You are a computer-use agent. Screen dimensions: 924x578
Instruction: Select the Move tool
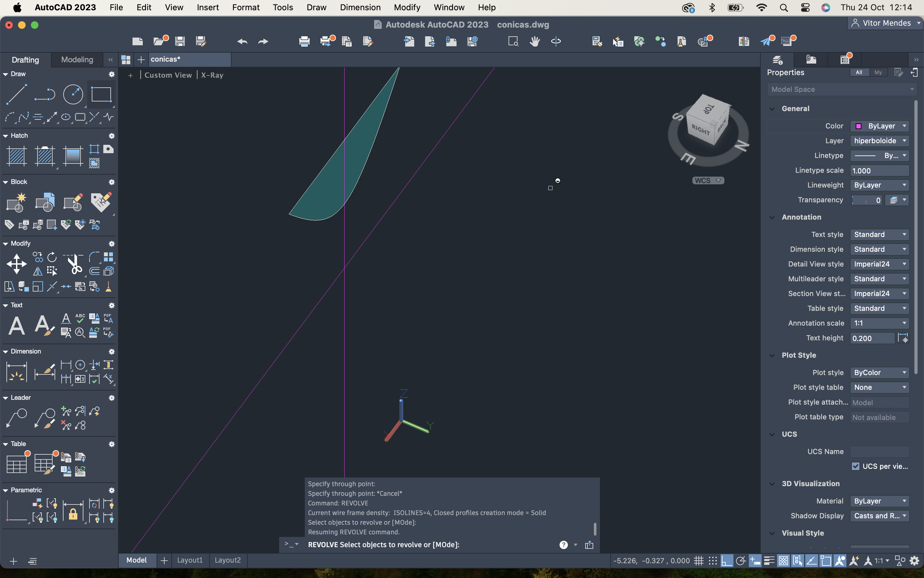coord(17,264)
